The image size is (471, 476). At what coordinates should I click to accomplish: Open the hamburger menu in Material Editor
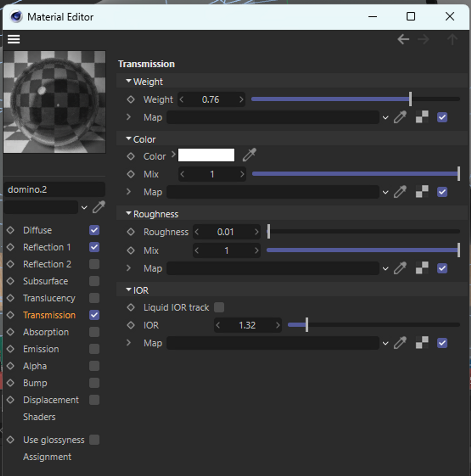pos(14,39)
